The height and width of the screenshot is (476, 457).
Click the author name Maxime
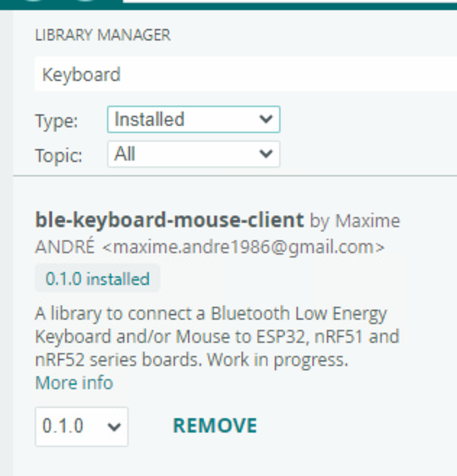(x=368, y=221)
